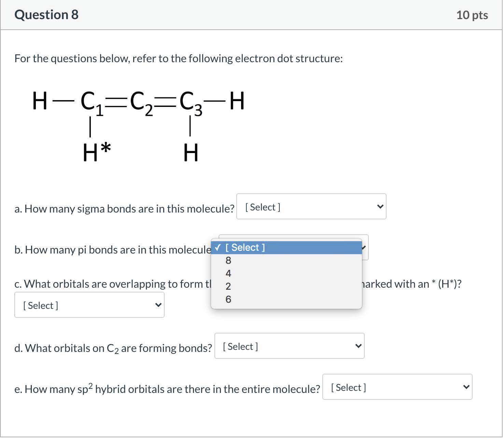Click the hydrogen atom below C3

(191, 153)
